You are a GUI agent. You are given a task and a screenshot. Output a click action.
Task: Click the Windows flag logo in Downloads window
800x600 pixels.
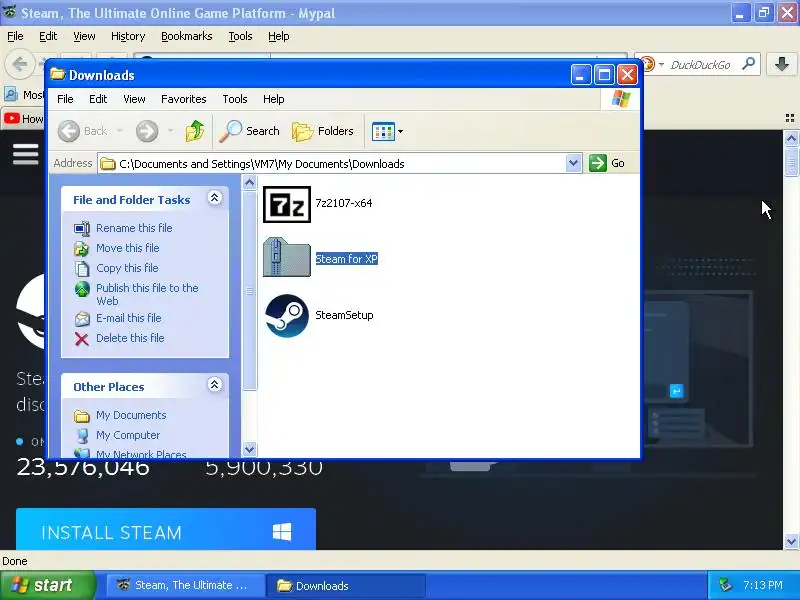point(620,98)
